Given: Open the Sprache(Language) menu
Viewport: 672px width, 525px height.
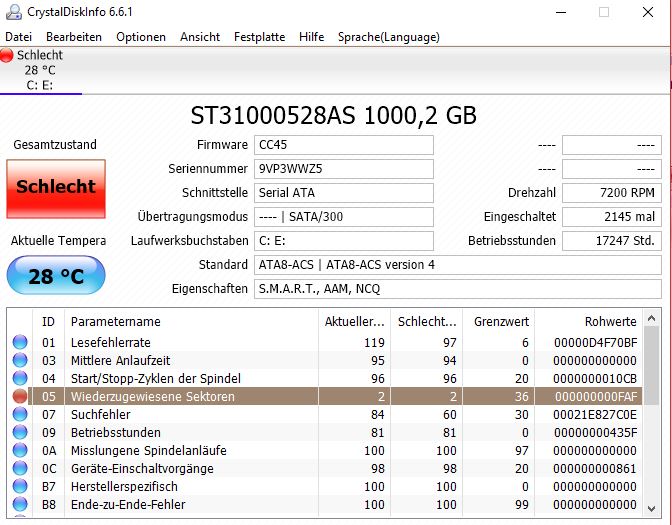Looking at the screenshot, I should (x=389, y=37).
